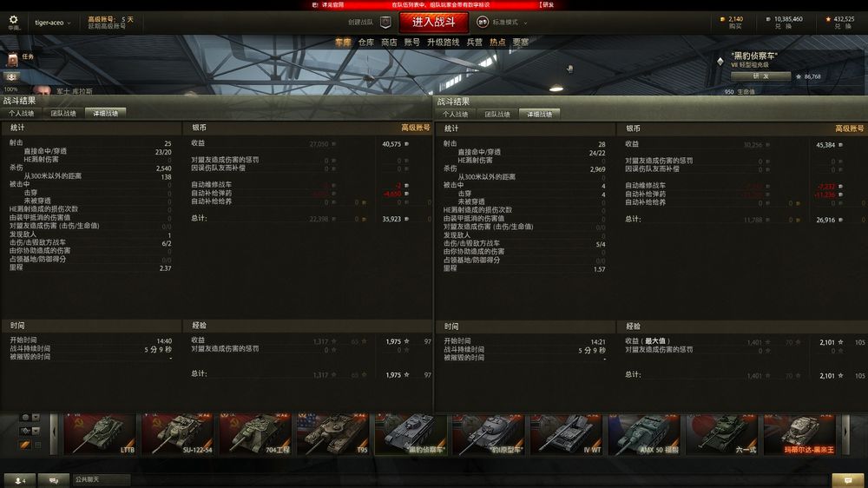The image size is (868, 488).
Task: Click the red 进入战斗 battle button
Action: (x=433, y=23)
